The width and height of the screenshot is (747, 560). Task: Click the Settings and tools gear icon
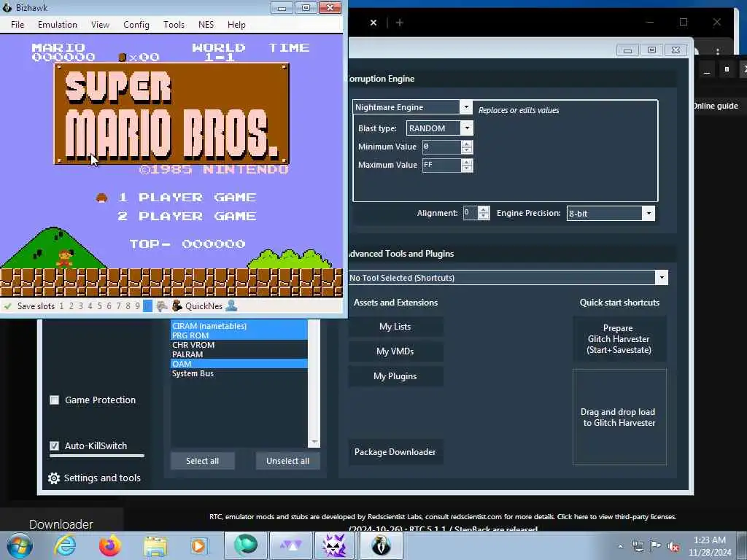[54, 478]
